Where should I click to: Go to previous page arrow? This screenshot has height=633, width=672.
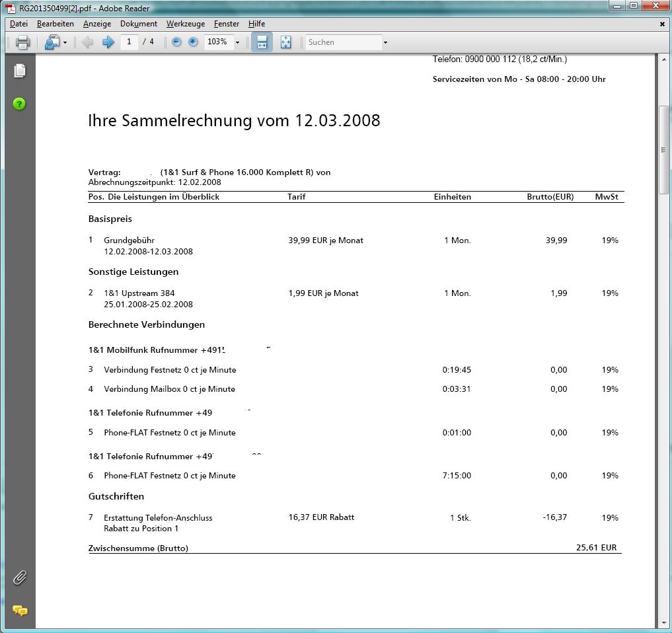pos(88,42)
